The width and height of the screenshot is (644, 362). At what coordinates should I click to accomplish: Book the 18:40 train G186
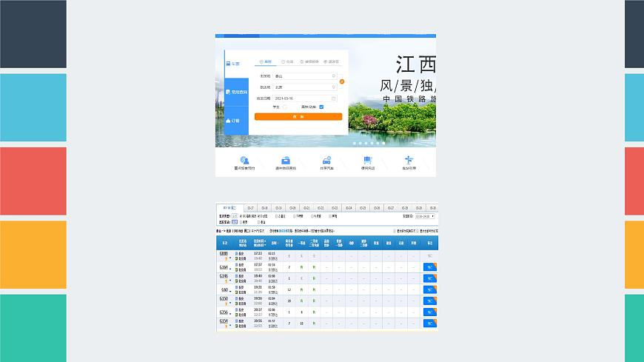pyautogui.click(x=430, y=278)
